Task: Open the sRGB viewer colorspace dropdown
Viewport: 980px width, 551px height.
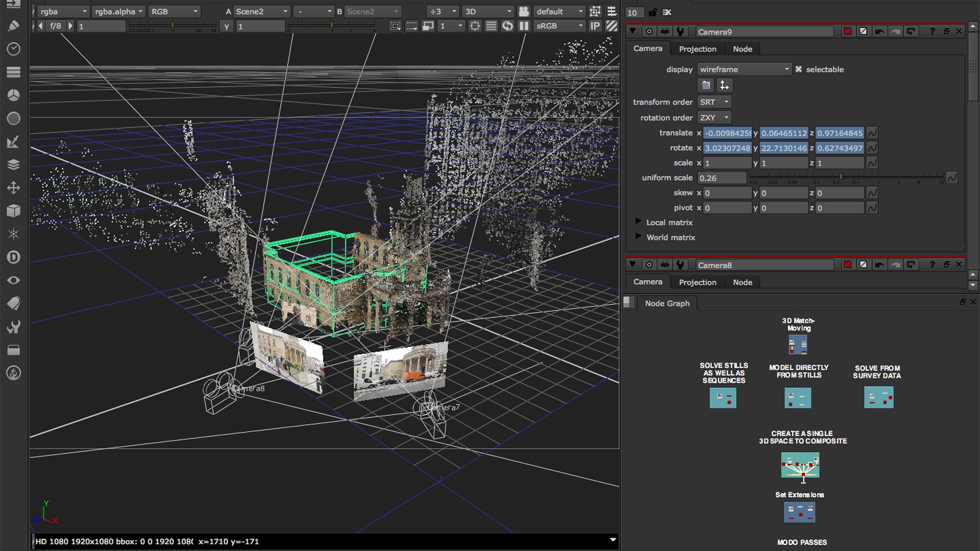Action: [559, 26]
